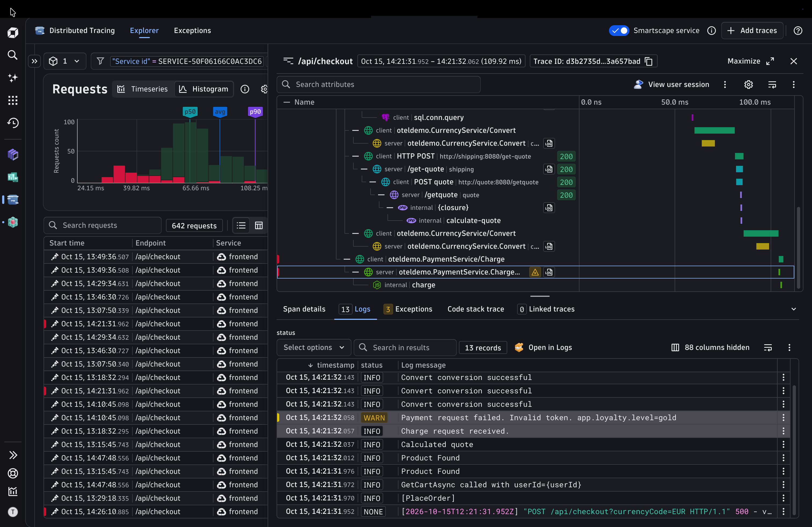Collapse the span details bottom panel chevron
This screenshot has width=812, height=527.
tap(793, 309)
